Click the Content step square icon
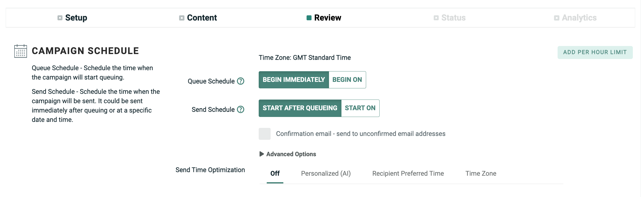The width and height of the screenshot is (644, 197). (182, 18)
